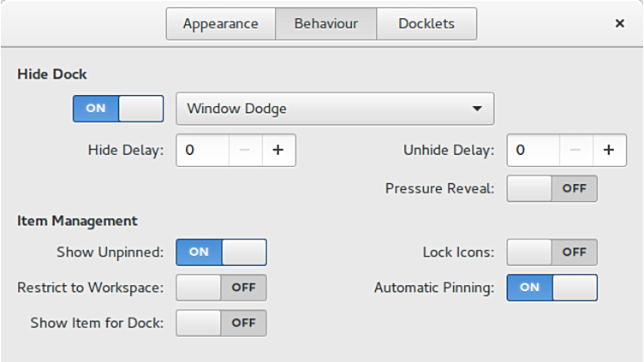Close the dock preferences window

tap(619, 24)
